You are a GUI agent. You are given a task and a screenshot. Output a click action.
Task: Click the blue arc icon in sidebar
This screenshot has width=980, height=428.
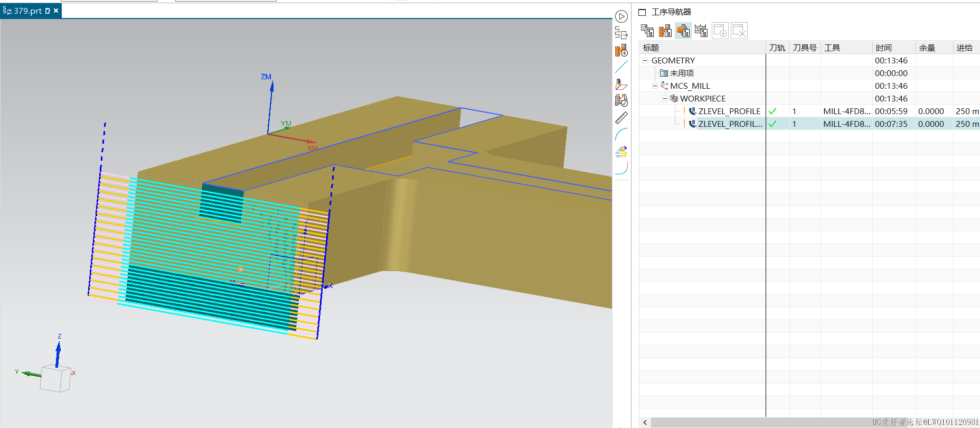(x=621, y=134)
